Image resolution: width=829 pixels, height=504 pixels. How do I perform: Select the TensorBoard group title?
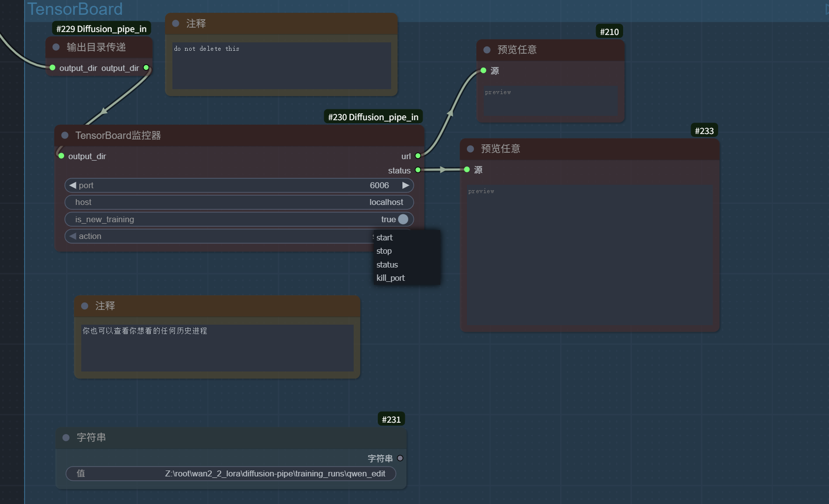tap(75, 9)
